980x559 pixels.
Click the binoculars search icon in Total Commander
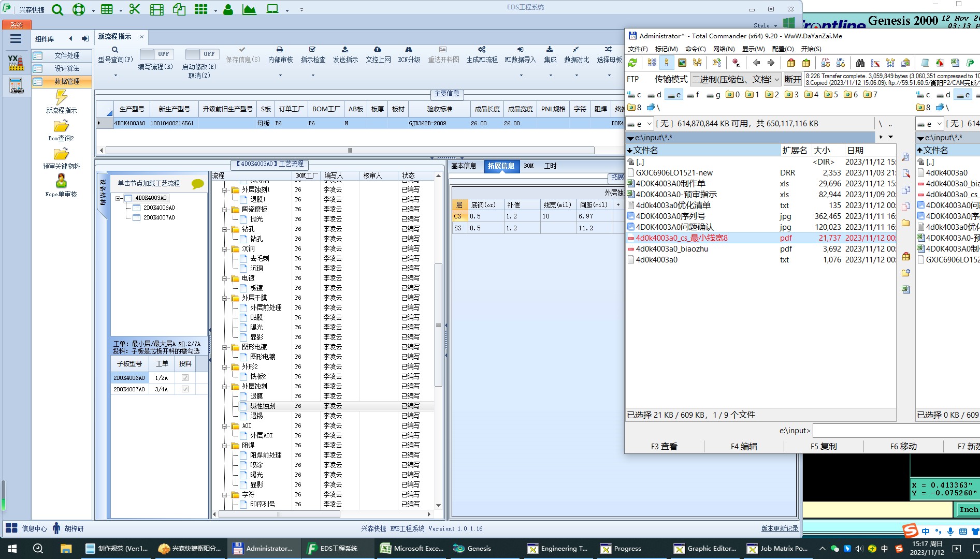(860, 63)
